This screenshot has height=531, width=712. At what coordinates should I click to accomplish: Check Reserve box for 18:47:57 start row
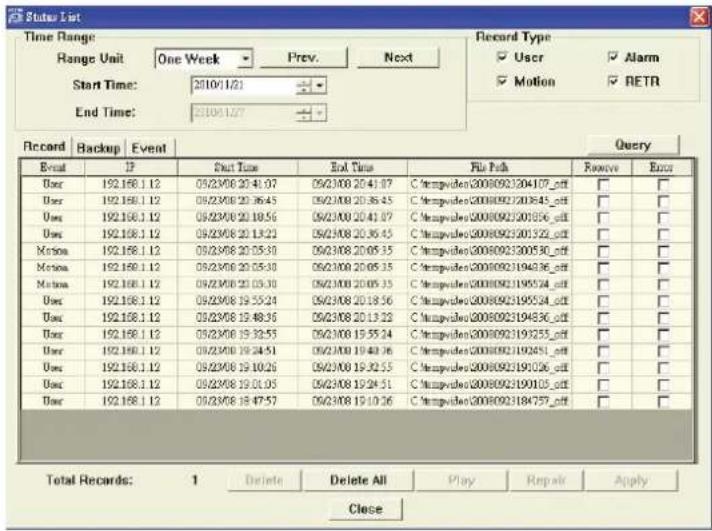coord(603,402)
